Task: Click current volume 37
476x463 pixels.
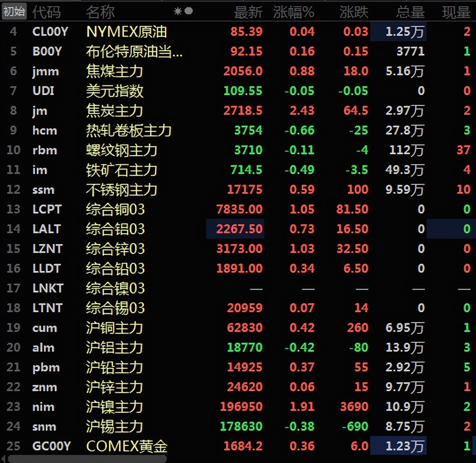Action: [463, 150]
